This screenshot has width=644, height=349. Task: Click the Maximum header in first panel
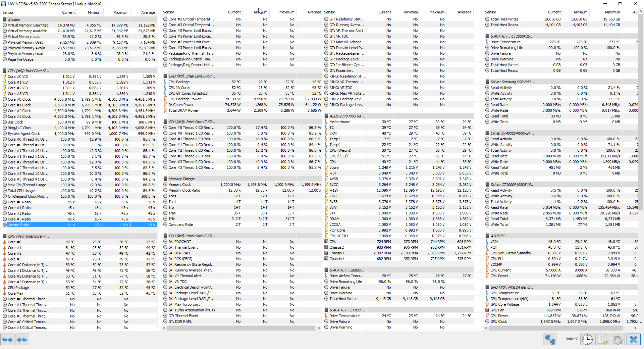(x=120, y=12)
